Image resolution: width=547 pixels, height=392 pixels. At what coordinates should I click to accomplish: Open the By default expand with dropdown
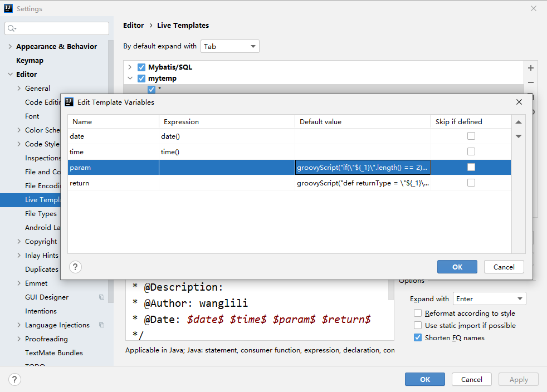click(x=230, y=46)
